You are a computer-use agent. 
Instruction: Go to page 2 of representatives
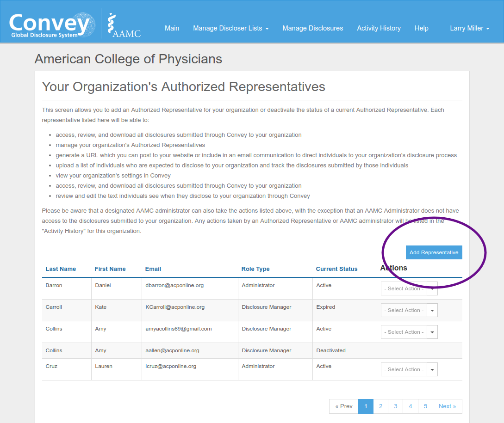pyautogui.click(x=380, y=406)
